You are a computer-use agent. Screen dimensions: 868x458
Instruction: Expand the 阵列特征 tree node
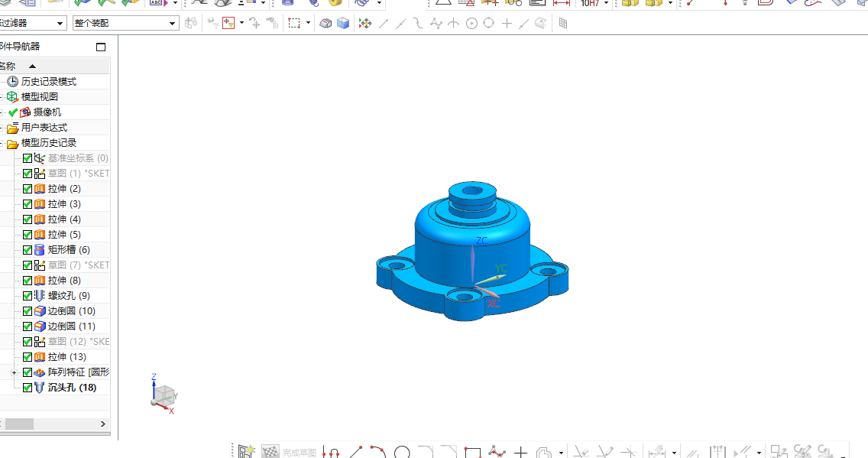pyautogui.click(x=14, y=372)
